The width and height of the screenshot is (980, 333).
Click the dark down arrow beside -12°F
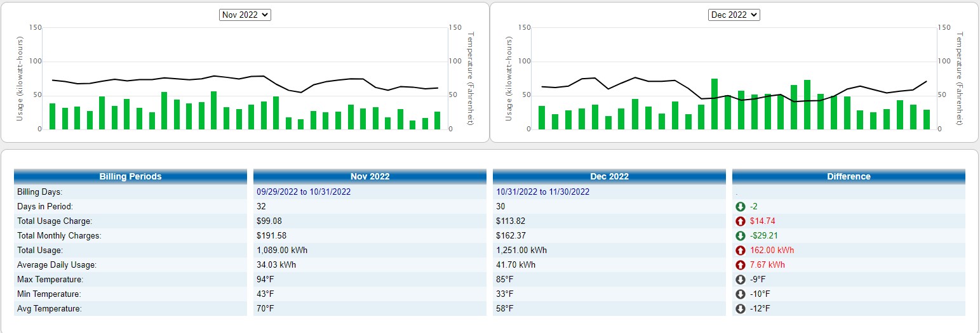740,309
